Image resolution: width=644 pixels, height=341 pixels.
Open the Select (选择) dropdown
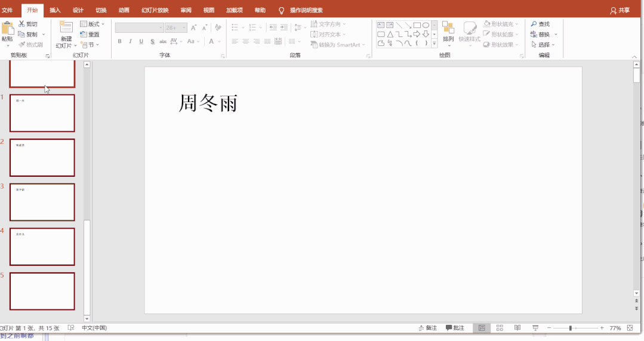tap(543, 45)
